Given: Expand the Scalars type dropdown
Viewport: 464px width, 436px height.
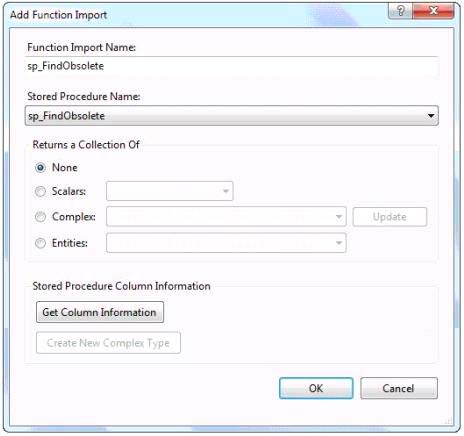Looking at the screenshot, I should (x=169, y=191).
